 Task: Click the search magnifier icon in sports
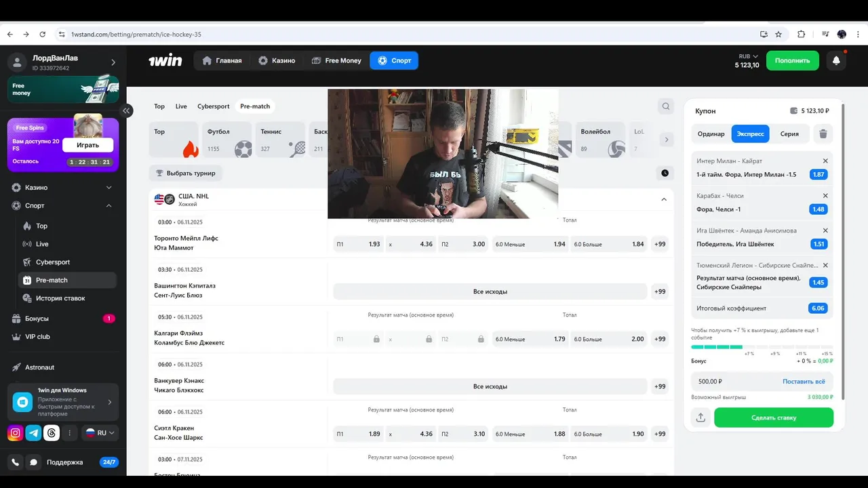666,106
